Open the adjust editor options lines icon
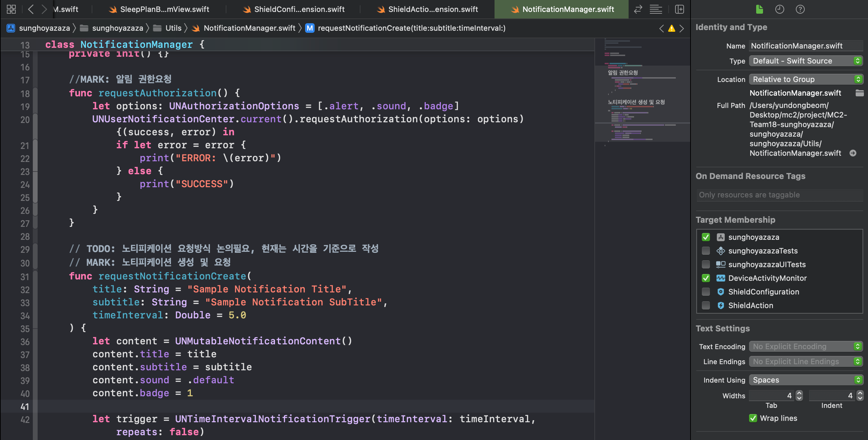Image resolution: width=868 pixels, height=440 pixels. point(656,9)
